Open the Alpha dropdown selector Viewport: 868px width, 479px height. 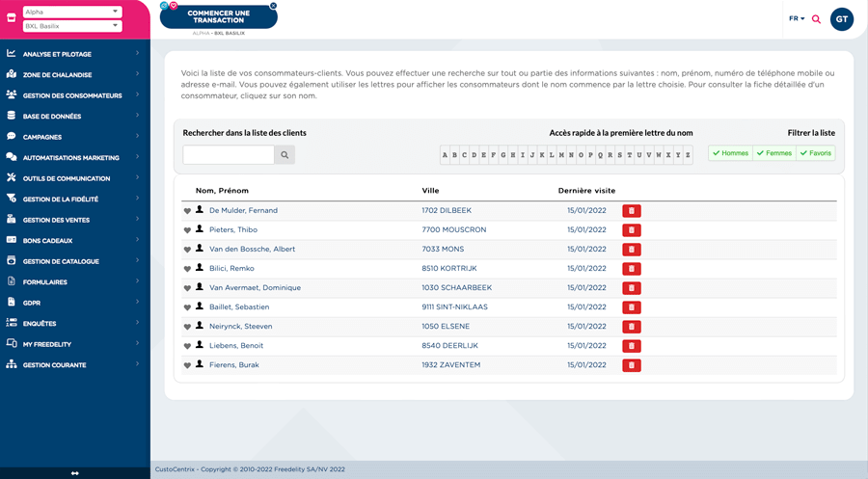(x=72, y=12)
